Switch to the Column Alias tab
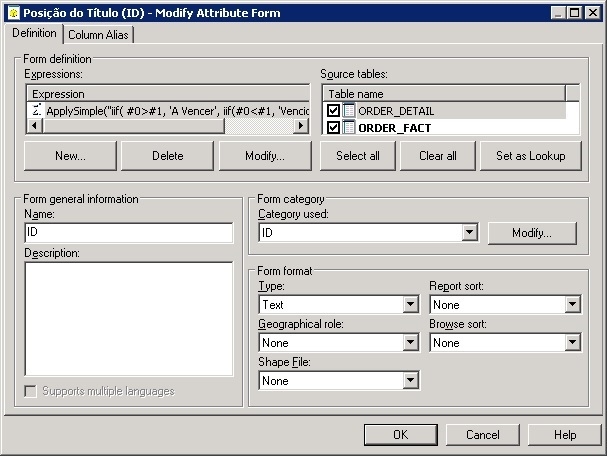This screenshot has height=457, width=607. (x=98, y=35)
